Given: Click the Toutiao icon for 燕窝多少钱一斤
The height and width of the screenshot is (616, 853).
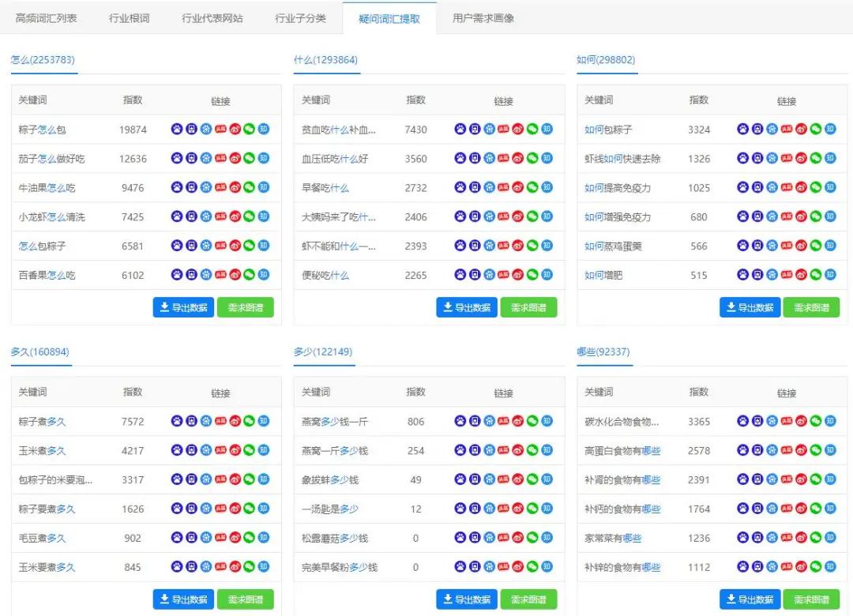Looking at the screenshot, I should click(502, 421).
